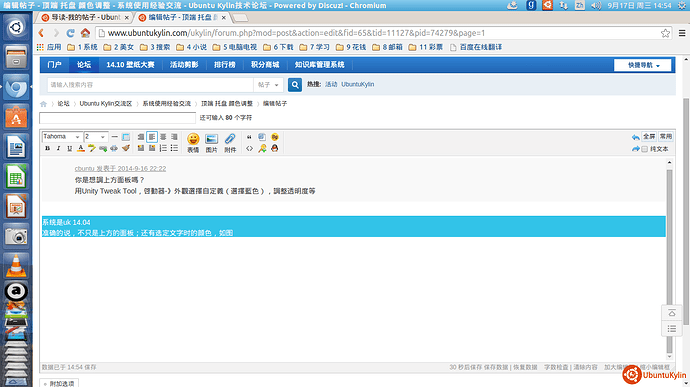Toggle italic text in the editor
This screenshot has height=387, width=690.
58,148
